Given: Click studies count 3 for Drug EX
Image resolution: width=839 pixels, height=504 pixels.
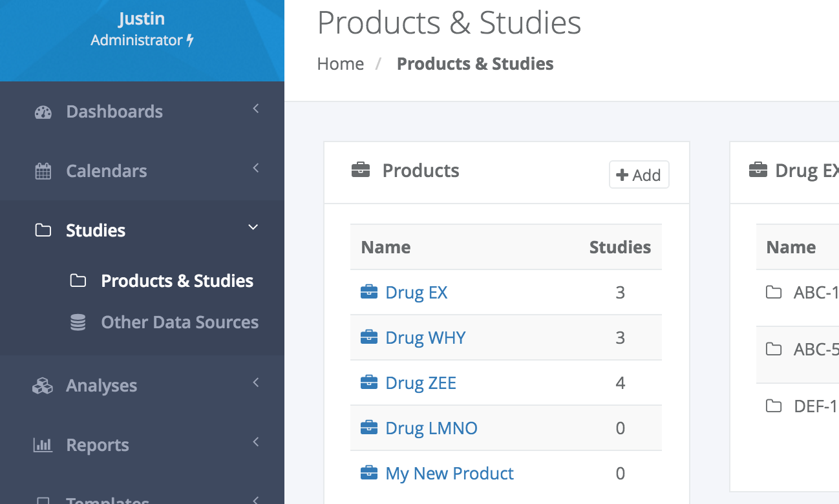Looking at the screenshot, I should pos(620,293).
